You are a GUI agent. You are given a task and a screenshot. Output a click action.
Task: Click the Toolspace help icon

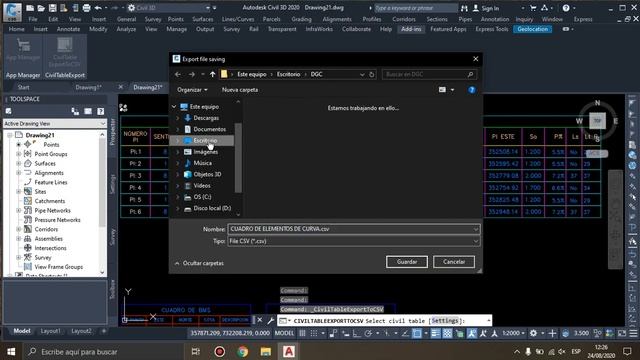coord(101,111)
